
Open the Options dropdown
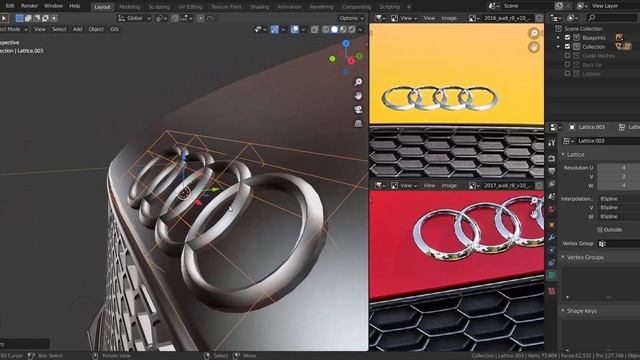351,18
